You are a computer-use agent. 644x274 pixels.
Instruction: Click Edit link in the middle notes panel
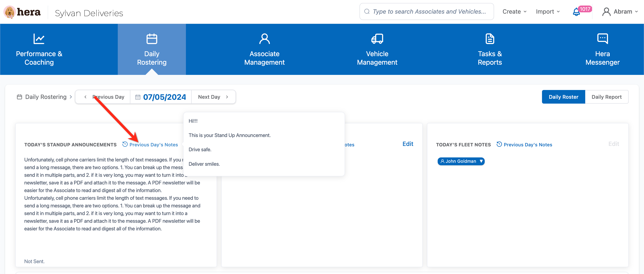407,144
